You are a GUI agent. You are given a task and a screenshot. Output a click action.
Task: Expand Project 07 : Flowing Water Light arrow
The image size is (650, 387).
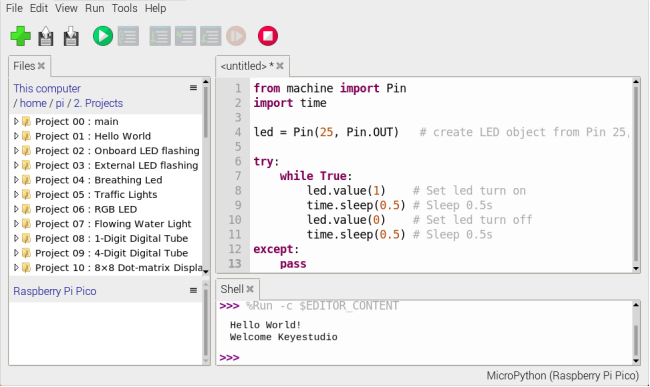click(16, 224)
